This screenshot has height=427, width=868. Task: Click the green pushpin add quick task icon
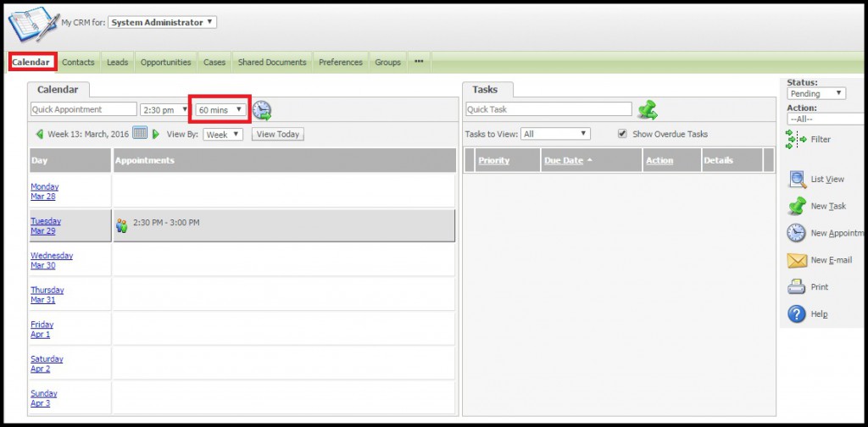pos(647,109)
